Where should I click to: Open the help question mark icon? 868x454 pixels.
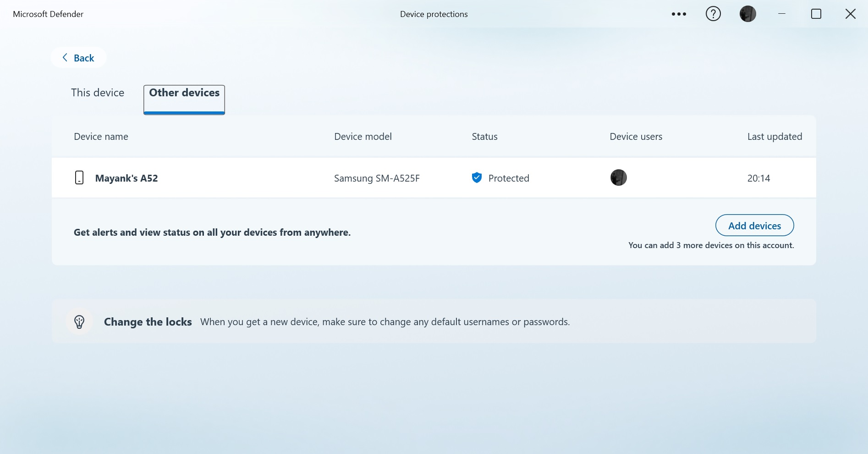713,14
